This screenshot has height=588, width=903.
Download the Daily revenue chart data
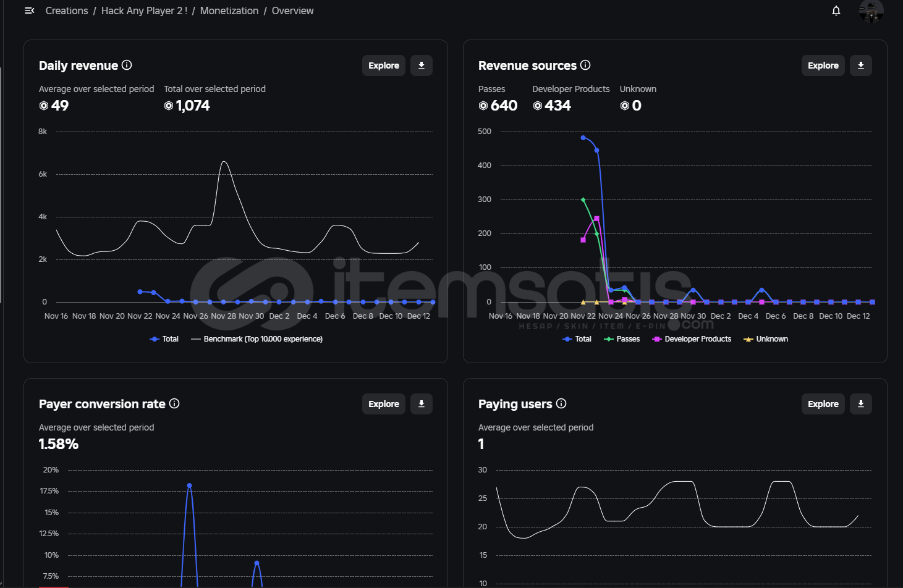point(422,65)
